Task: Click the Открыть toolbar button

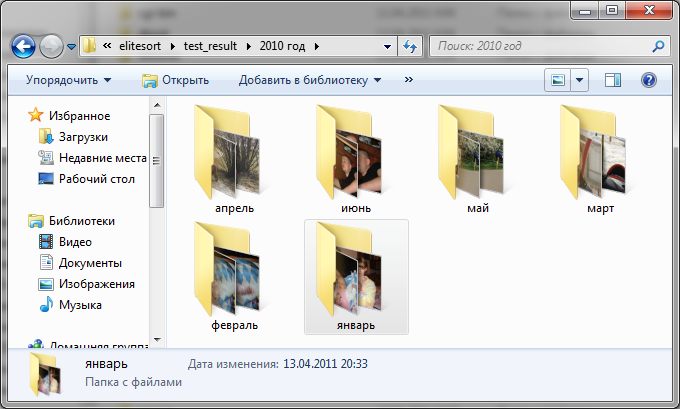Action: pos(176,80)
